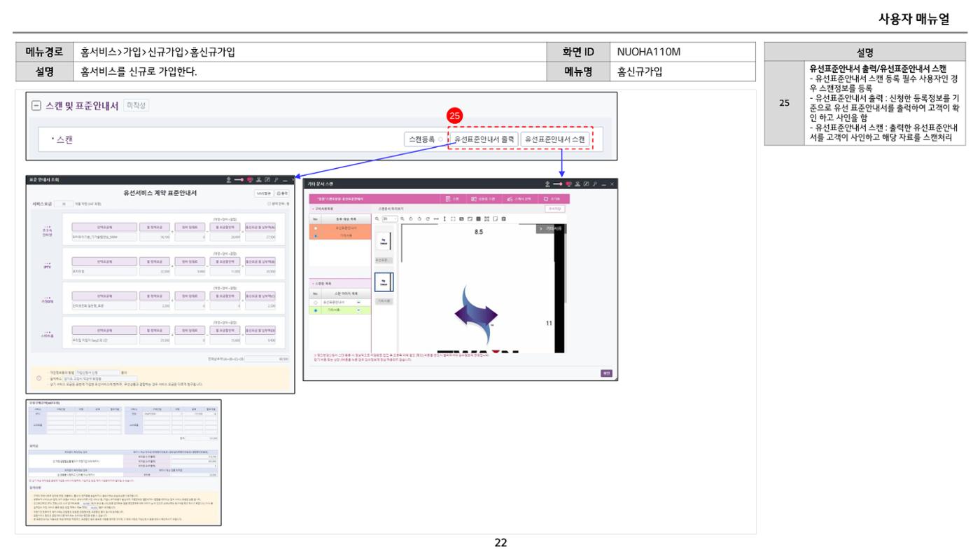Click minus icon on 유선표준안내서 scanned image row

pos(358,303)
